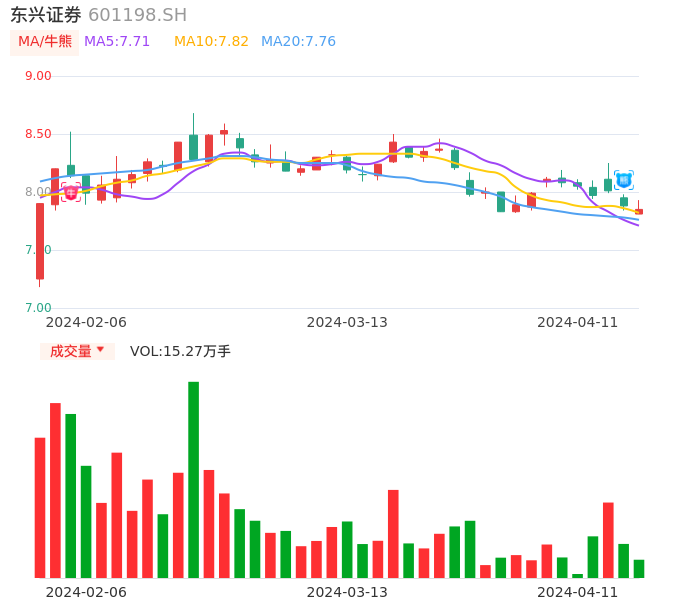The image size is (686, 606).
Task: Click the 2024-03-13 date under volume chart
Action: [347, 592]
